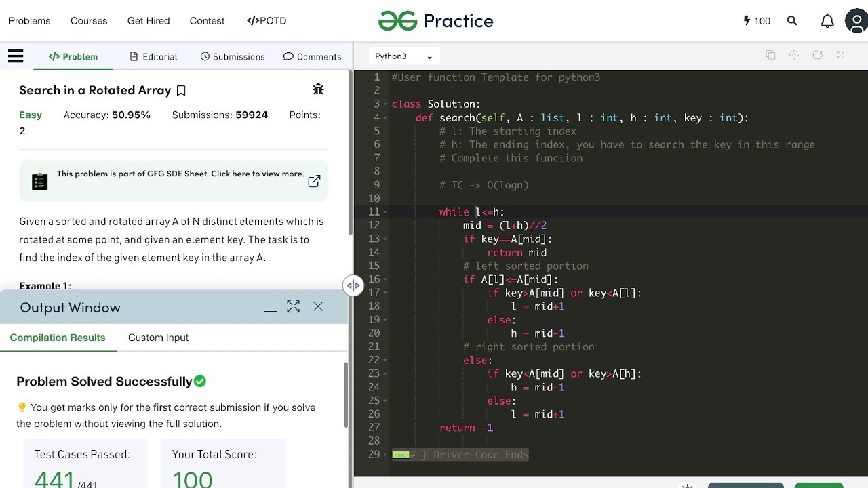This screenshot has width=868, height=488.
Task: Click the '# TC -> O(logn)' comment
Action: 484,185
